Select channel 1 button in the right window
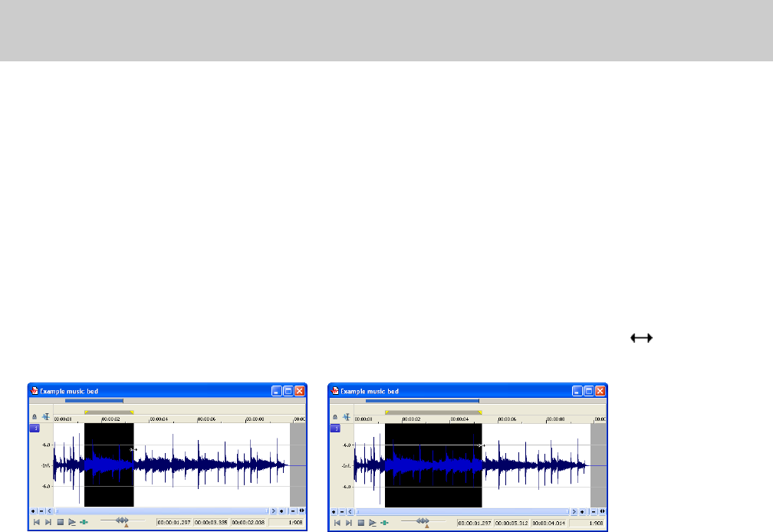The width and height of the screenshot is (773, 532). [x=335, y=428]
